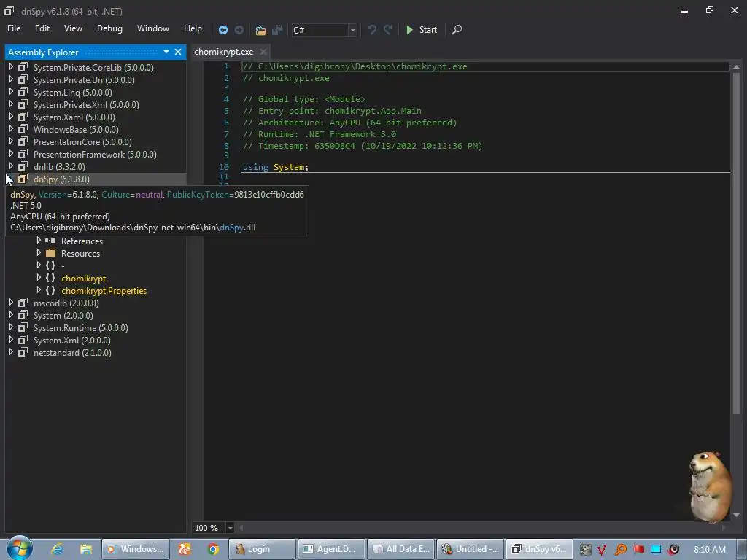
Task: Open the C# language dropdown
Action: (x=352, y=30)
